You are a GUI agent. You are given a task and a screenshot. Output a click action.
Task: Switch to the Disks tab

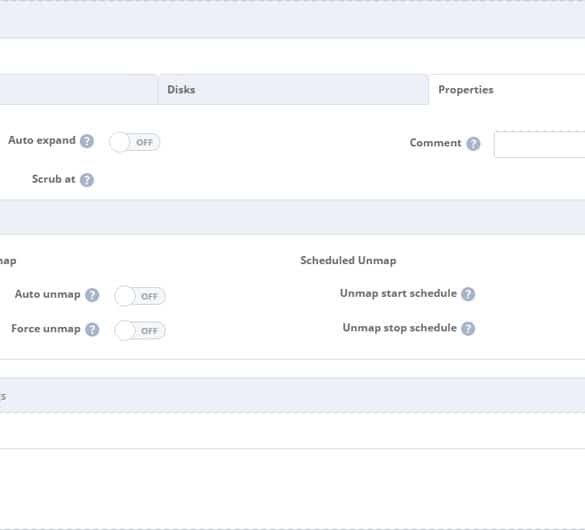click(293, 90)
